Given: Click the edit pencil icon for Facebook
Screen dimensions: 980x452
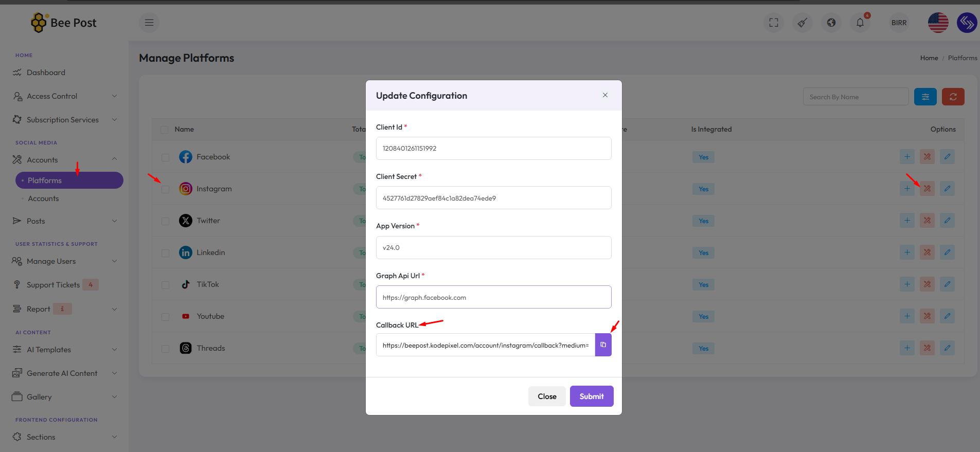Looking at the screenshot, I should coord(947,157).
